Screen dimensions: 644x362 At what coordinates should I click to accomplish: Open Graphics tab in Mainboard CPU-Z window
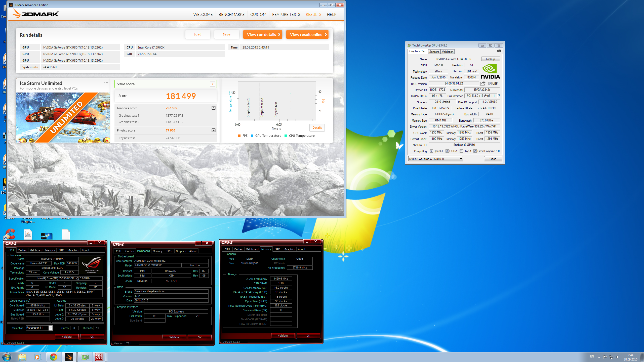click(181, 251)
